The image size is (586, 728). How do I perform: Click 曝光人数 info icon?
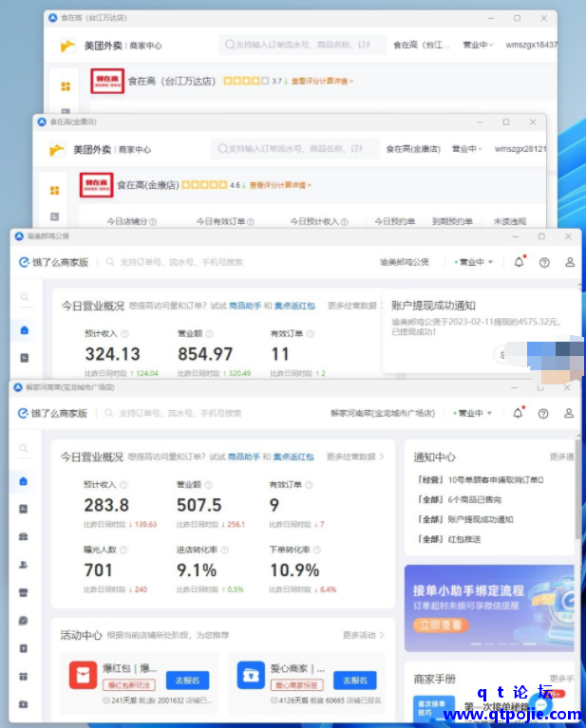123,550
